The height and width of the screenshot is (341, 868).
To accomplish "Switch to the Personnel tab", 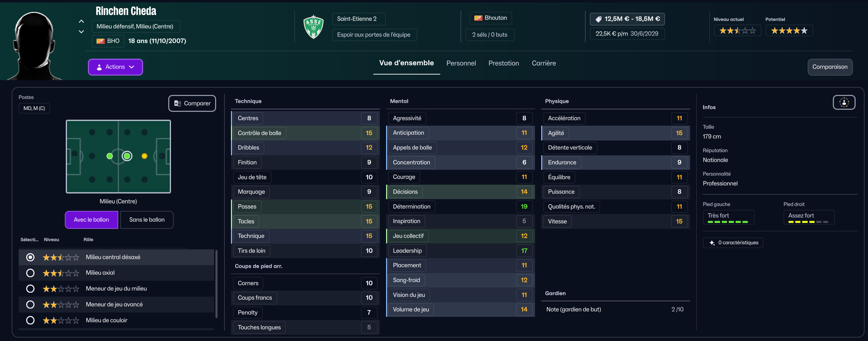I will click(x=461, y=63).
